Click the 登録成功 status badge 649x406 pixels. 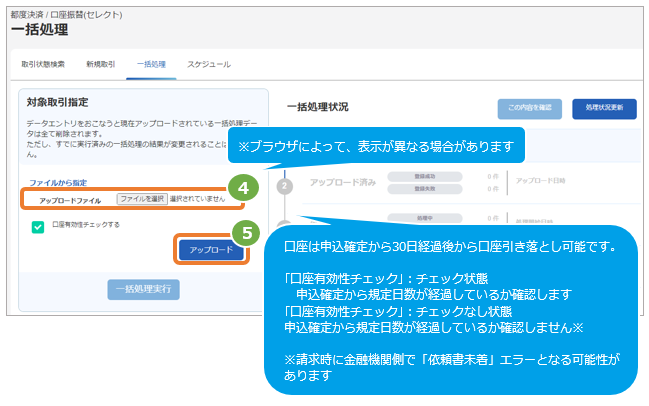click(x=425, y=176)
